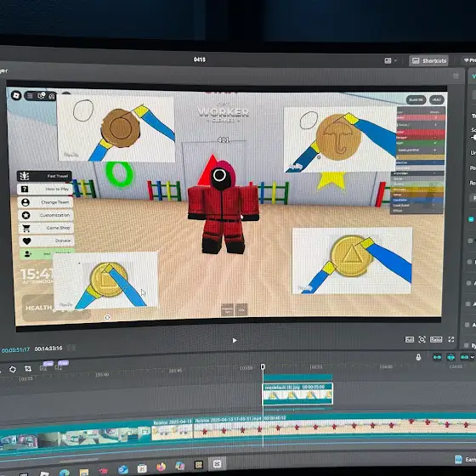Click the How to Play button in game
The width and height of the screenshot is (476, 476).
45,189
